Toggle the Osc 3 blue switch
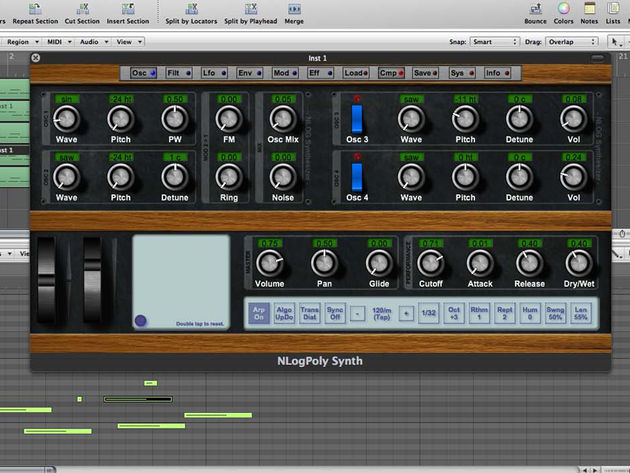The height and width of the screenshot is (473, 630). (x=357, y=119)
